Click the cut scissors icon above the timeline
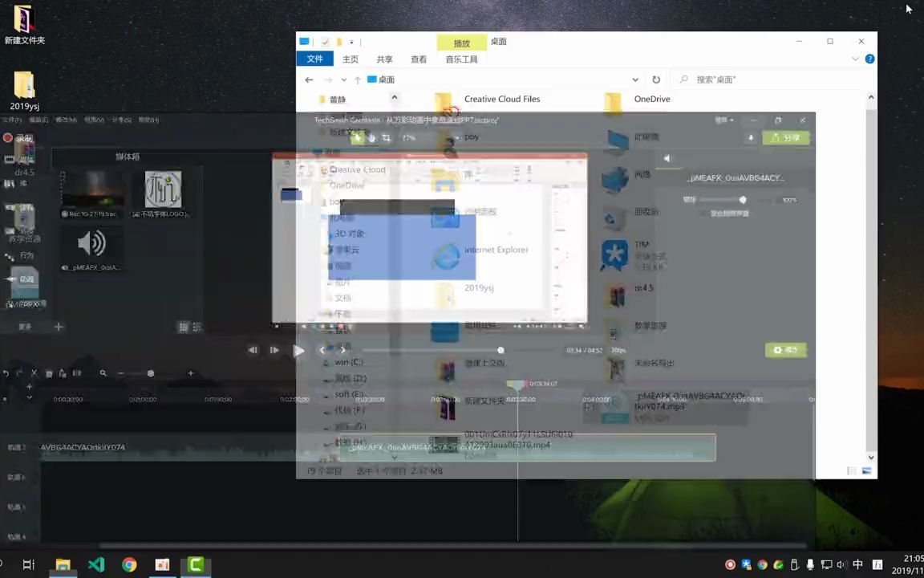924x578 pixels. (x=34, y=372)
